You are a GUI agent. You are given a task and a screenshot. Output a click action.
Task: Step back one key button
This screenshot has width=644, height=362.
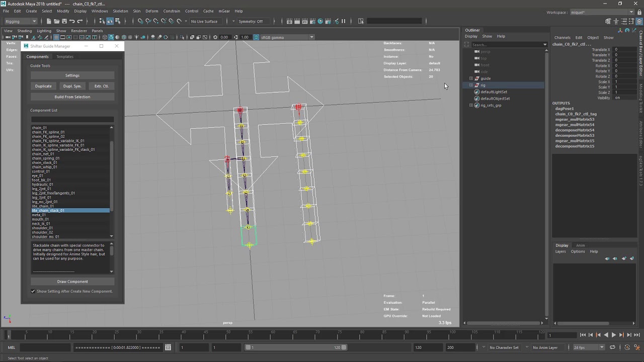(x=598, y=335)
